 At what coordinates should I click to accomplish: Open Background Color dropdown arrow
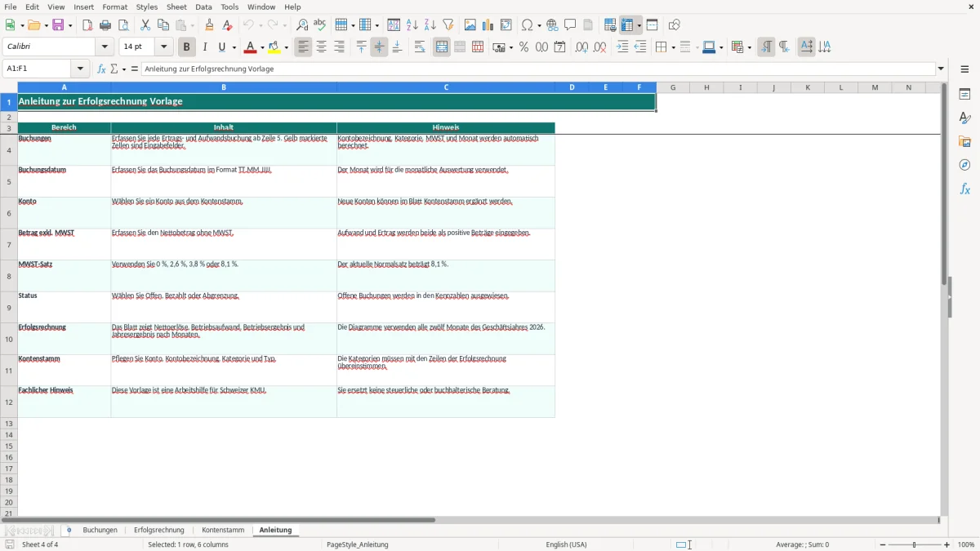287,47
